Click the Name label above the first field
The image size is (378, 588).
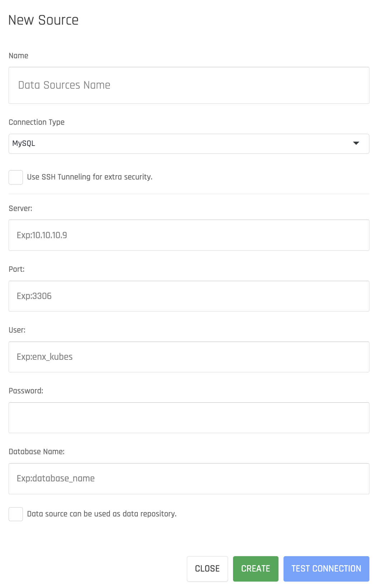(19, 56)
